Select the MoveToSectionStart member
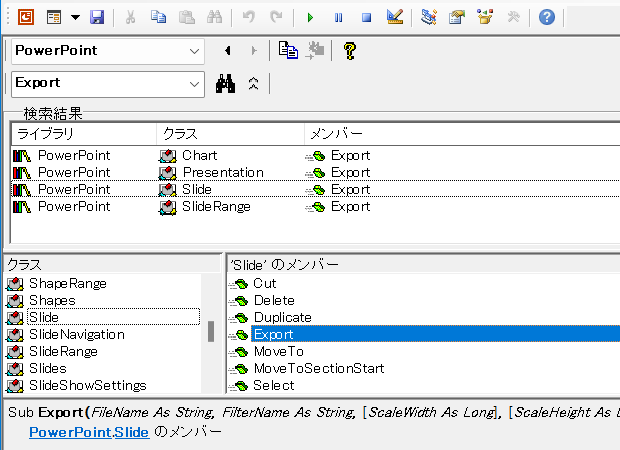 (x=319, y=369)
